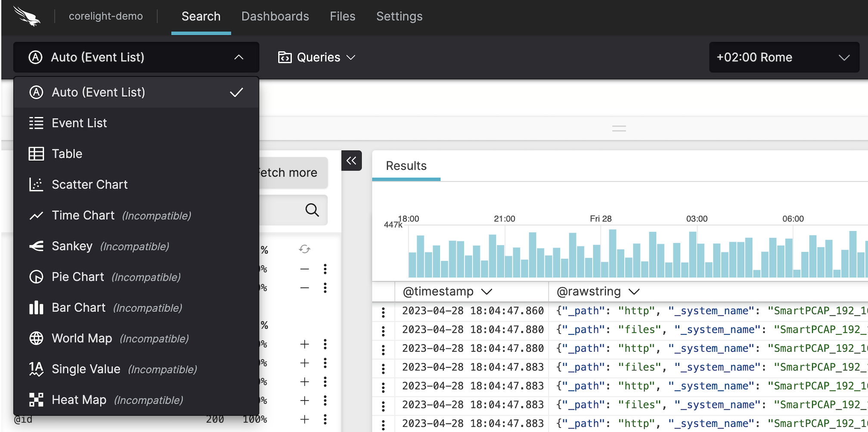Remove a field using a minus toggle

pos(304,269)
